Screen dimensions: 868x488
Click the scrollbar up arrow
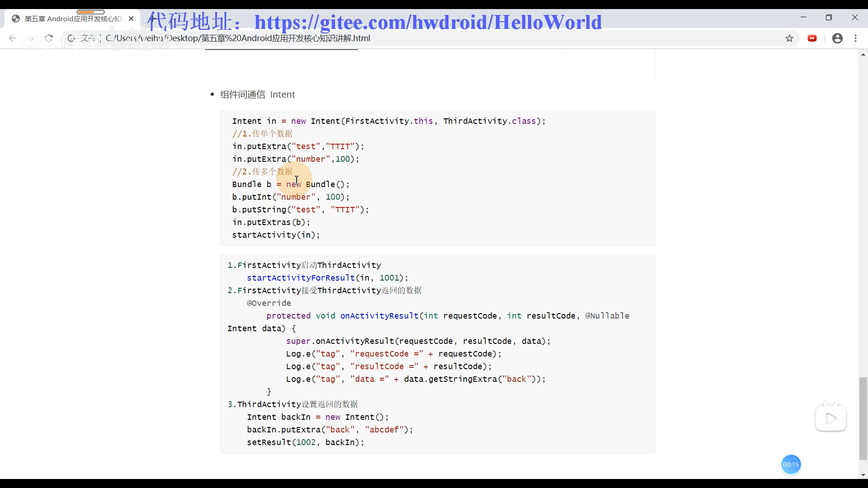(x=863, y=55)
